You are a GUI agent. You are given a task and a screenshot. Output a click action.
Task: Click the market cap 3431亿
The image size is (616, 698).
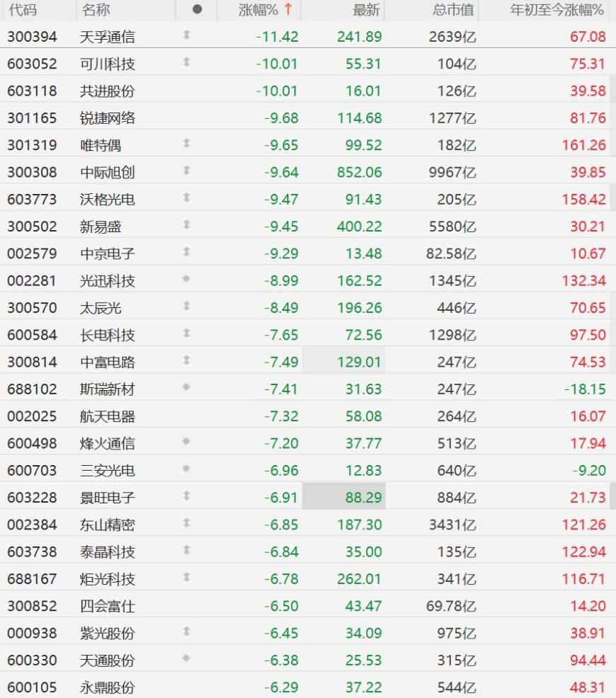[452, 525]
